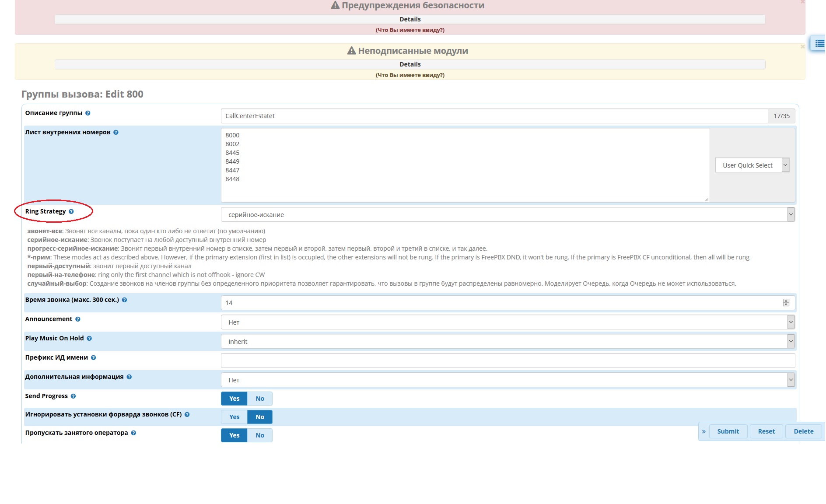Set Пропускать занятого оператора to No
The width and height of the screenshot is (826, 504).
pos(260,435)
